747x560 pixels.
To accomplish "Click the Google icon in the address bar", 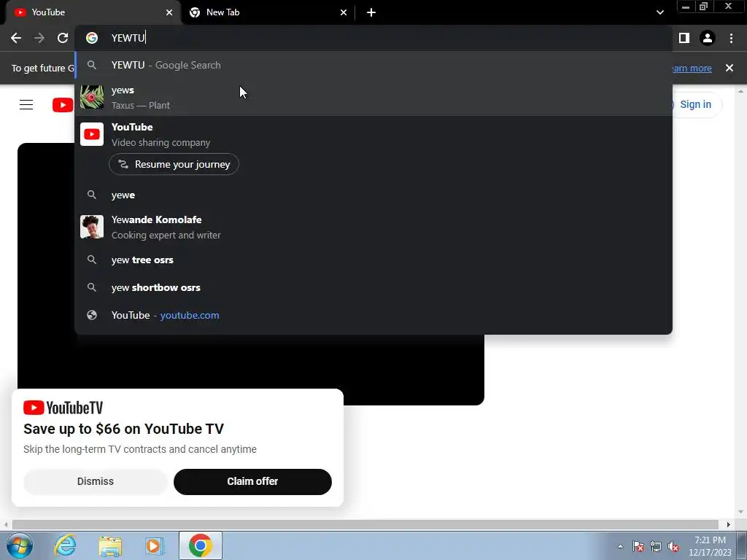I will tap(92, 38).
